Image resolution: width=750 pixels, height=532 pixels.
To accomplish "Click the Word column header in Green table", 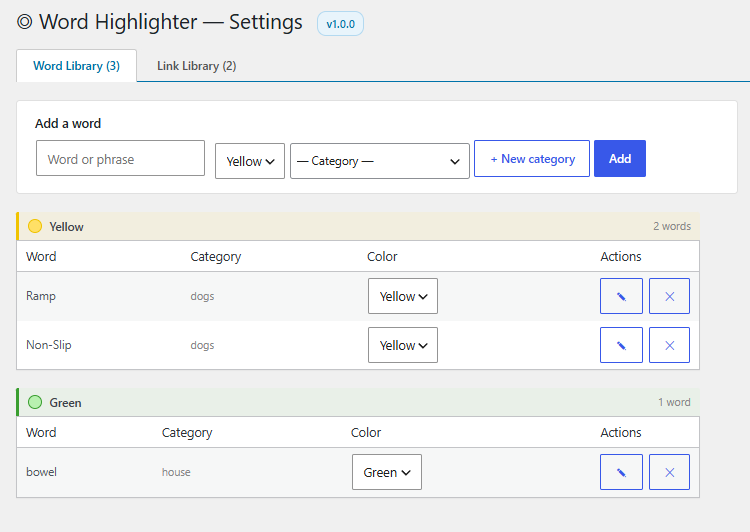I will coord(41,432).
